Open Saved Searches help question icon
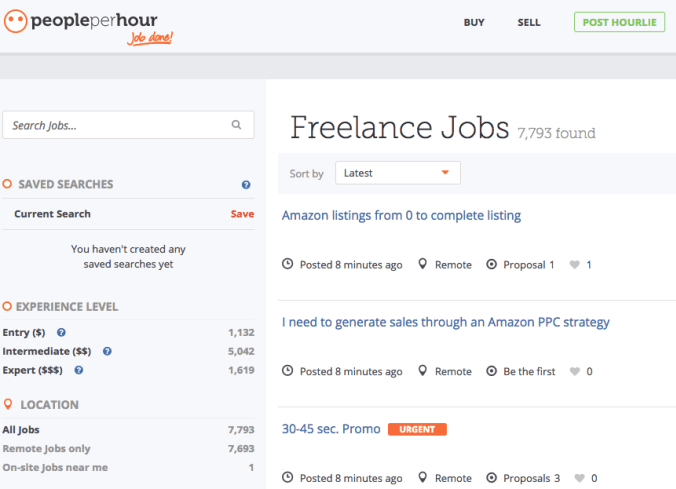 (x=246, y=185)
